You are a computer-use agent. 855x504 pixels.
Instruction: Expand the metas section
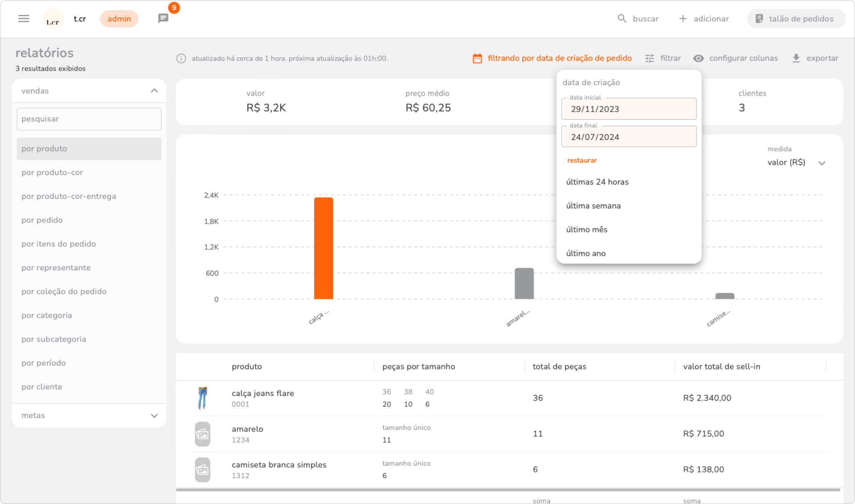point(154,416)
